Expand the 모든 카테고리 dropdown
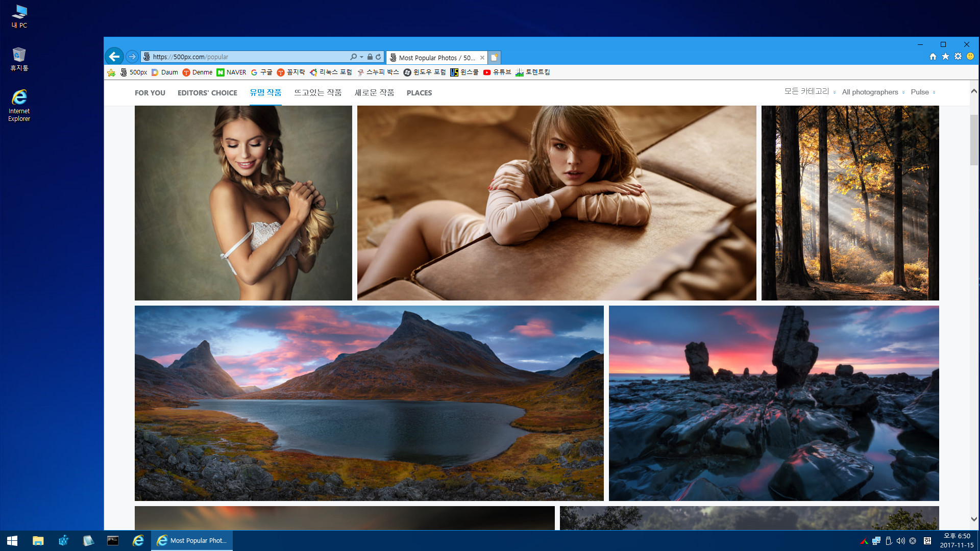This screenshot has height=551, width=980. tap(810, 92)
